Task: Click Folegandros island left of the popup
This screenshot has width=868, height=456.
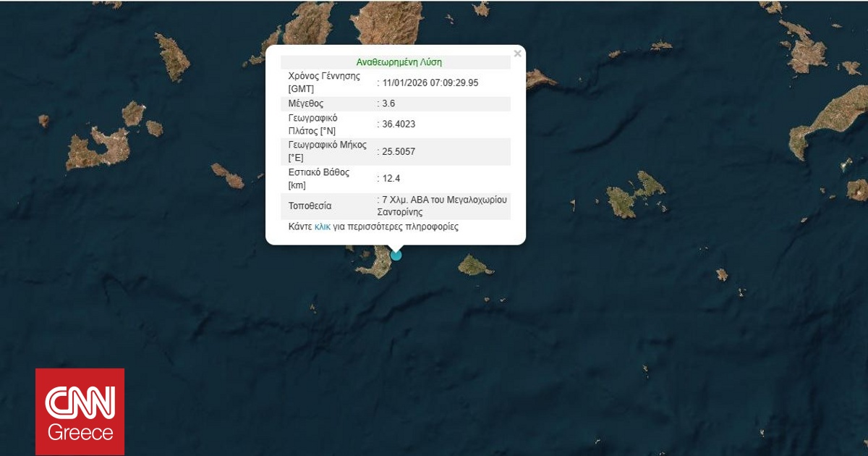Action: tap(228, 175)
